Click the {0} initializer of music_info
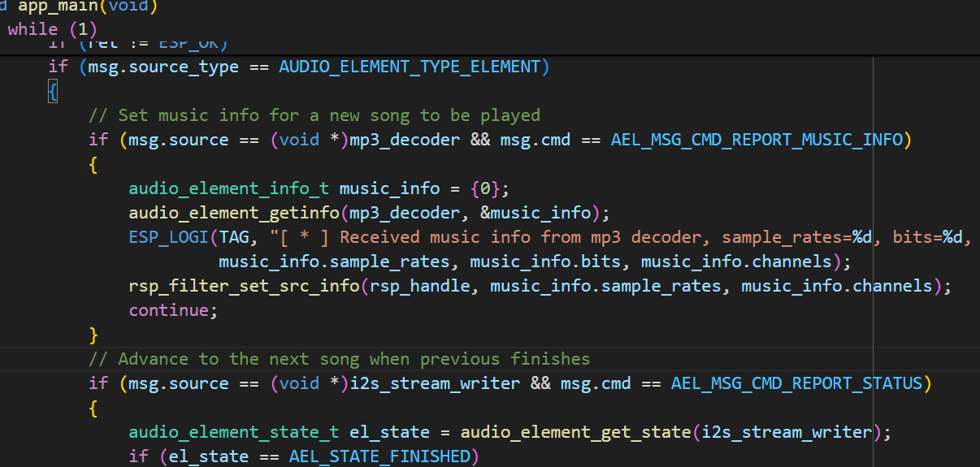The width and height of the screenshot is (980, 467). (x=485, y=188)
